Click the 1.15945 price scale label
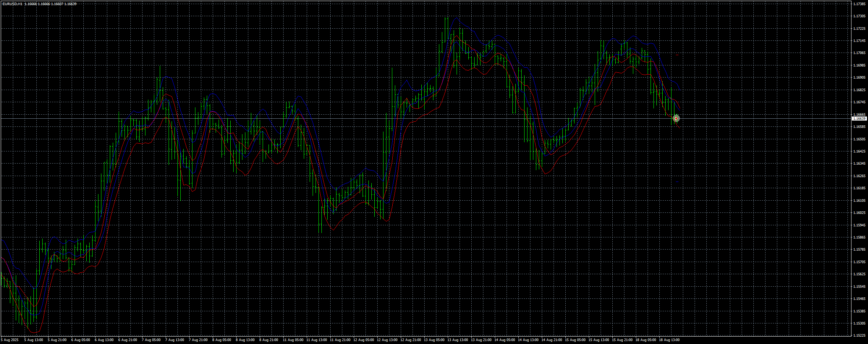 [860, 225]
